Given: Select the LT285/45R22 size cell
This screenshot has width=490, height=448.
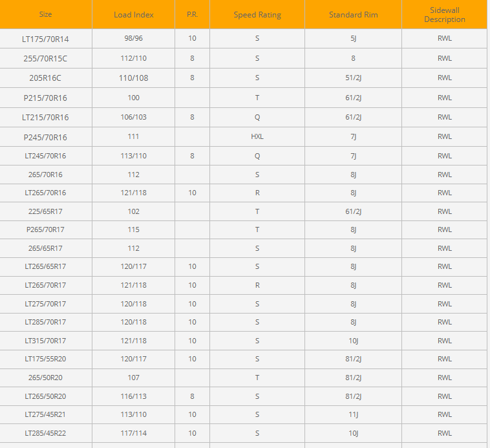Looking at the screenshot, I should click(45, 433).
